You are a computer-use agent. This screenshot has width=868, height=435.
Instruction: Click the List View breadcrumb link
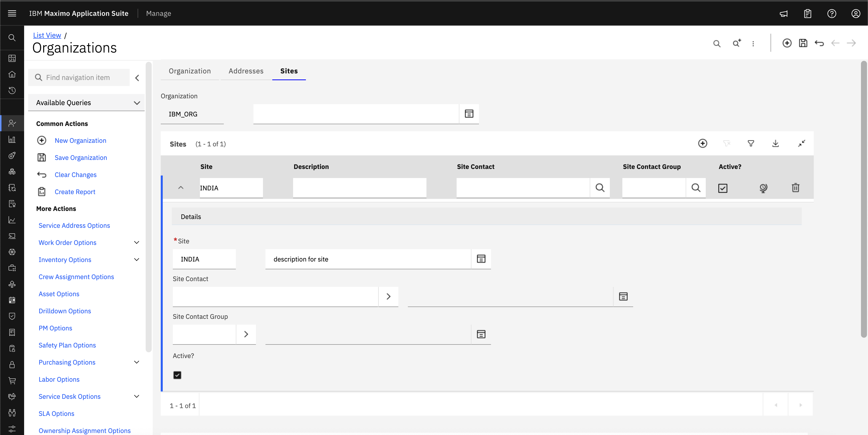coord(47,35)
